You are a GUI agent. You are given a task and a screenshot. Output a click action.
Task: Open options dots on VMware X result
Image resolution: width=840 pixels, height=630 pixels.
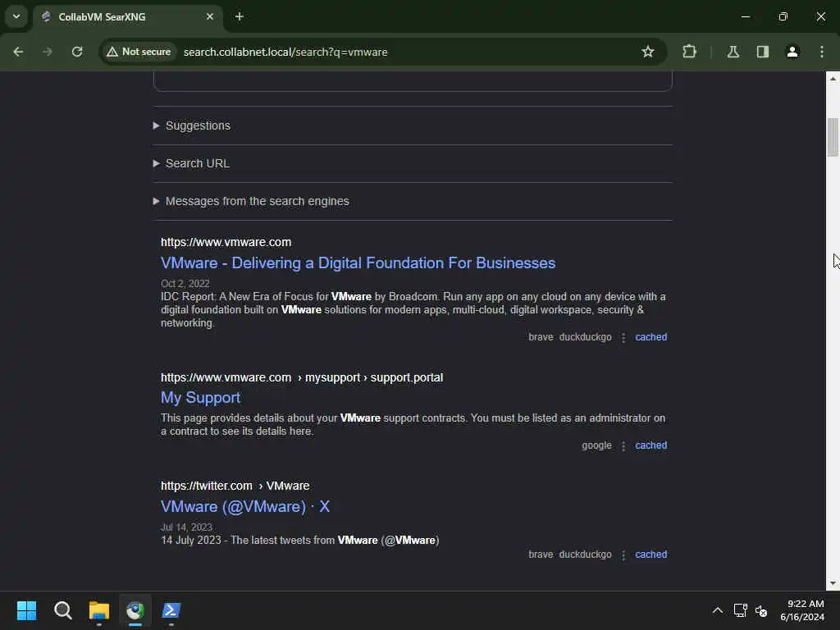623,555
